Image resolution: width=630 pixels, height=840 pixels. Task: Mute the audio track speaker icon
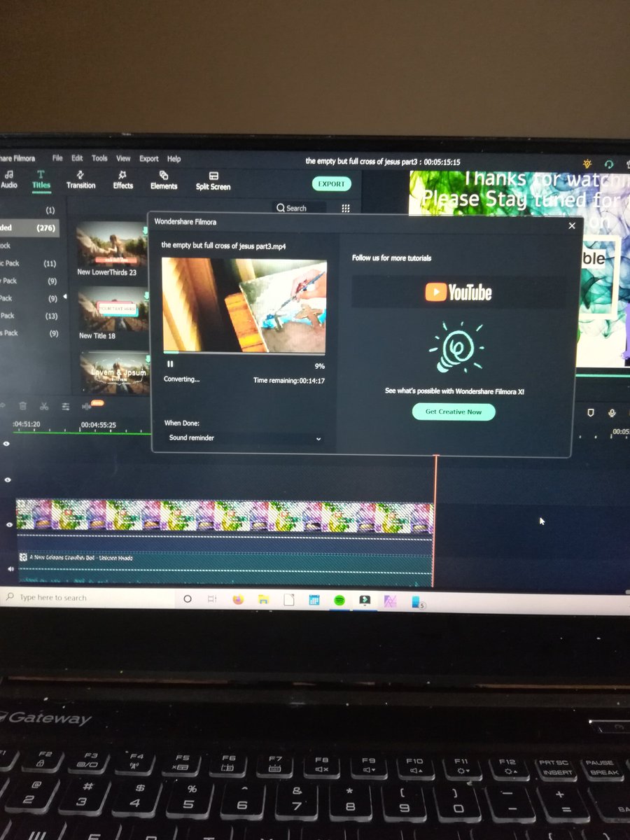tap(10, 570)
